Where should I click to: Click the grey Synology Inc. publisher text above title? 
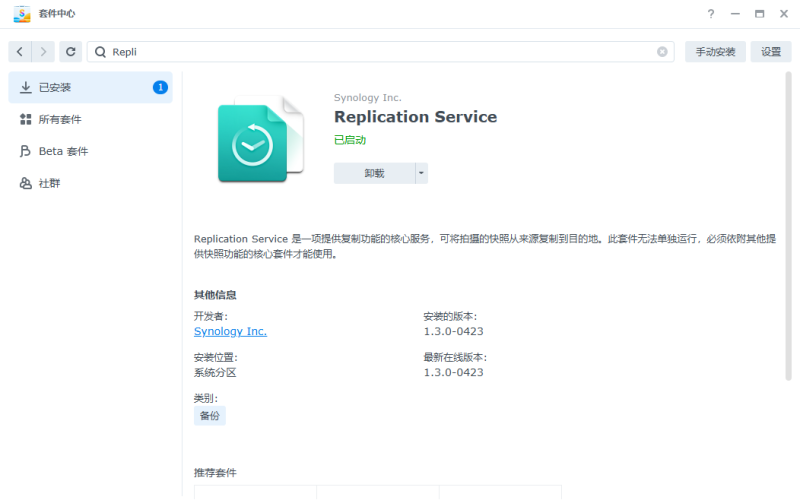[x=367, y=97]
